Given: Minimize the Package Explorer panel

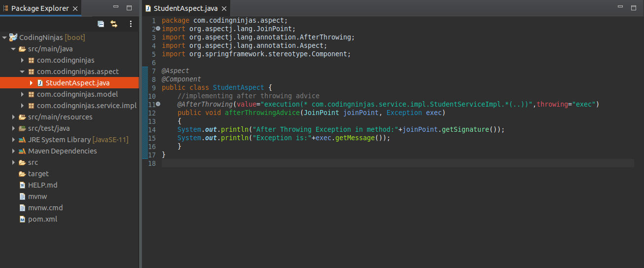Looking at the screenshot, I should [x=116, y=7].
